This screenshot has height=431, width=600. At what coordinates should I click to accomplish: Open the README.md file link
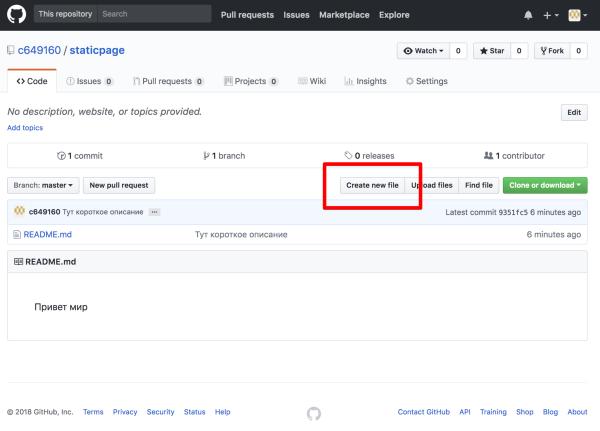(47, 234)
